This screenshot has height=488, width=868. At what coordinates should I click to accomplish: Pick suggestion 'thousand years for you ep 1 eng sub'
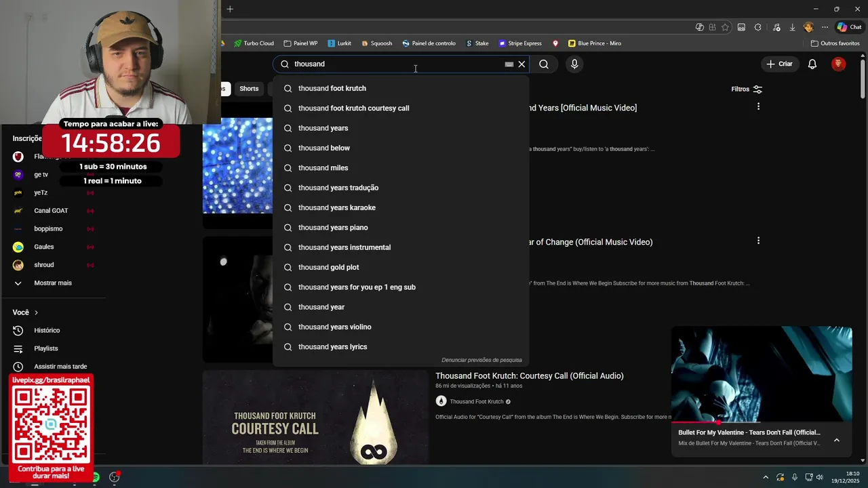pos(401,287)
